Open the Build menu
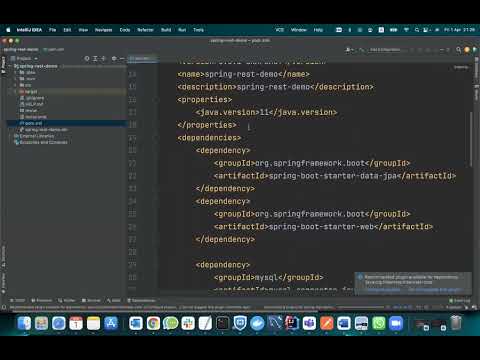The image size is (480, 360). (x=166, y=30)
